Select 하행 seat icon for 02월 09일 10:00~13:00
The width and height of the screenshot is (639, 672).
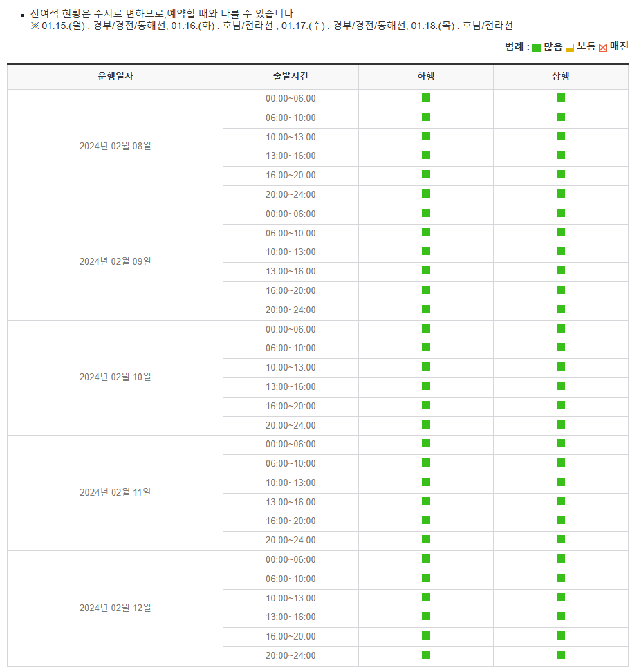click(426, 251)
